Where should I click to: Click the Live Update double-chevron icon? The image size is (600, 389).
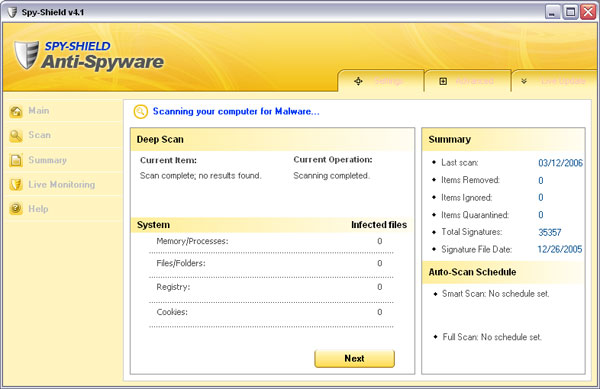click(524, 81)
